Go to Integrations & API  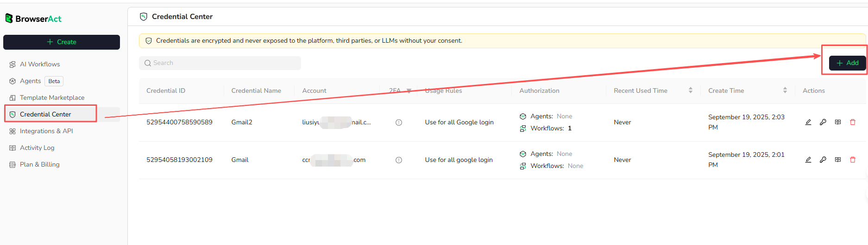point(46,131)
